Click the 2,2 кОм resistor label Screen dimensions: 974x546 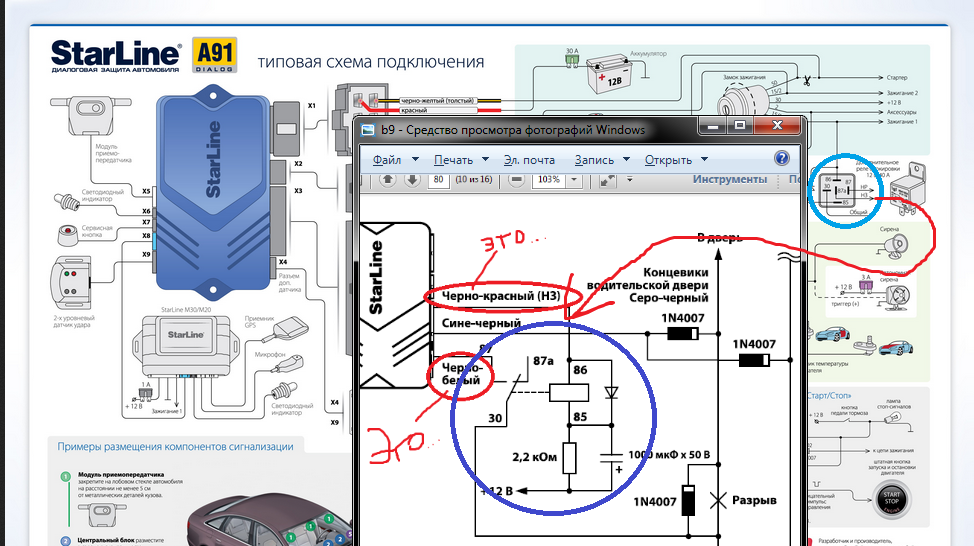click(x=534, y=457)
